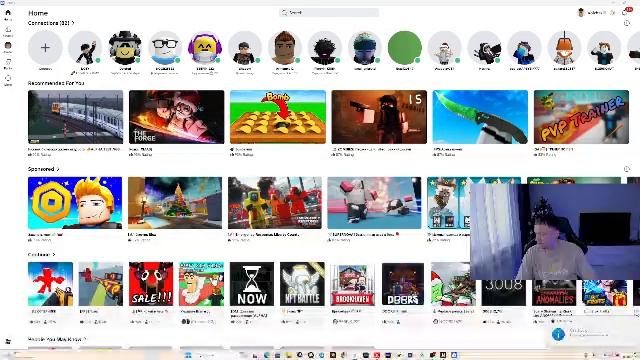Open the Bomb chips game thumbnail
The image size is (640, 360).
click(x=278, y=117)
